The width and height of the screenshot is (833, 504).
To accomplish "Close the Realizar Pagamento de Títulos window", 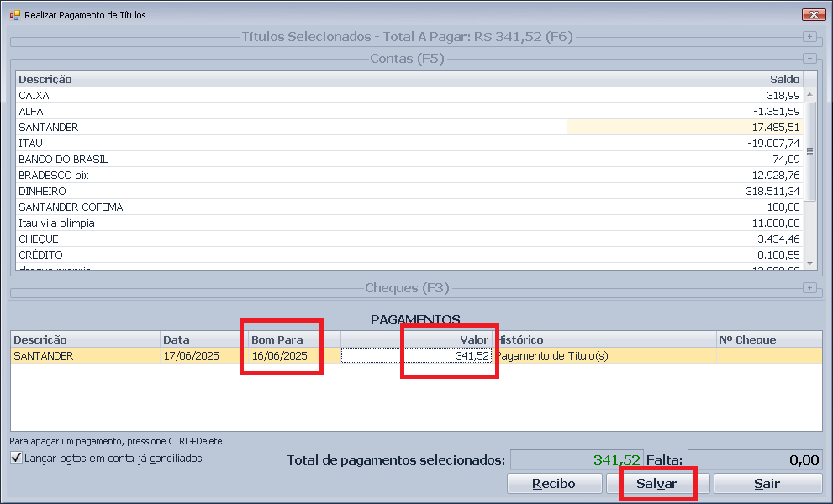I will pyautogui.click(x=812, y=15).
